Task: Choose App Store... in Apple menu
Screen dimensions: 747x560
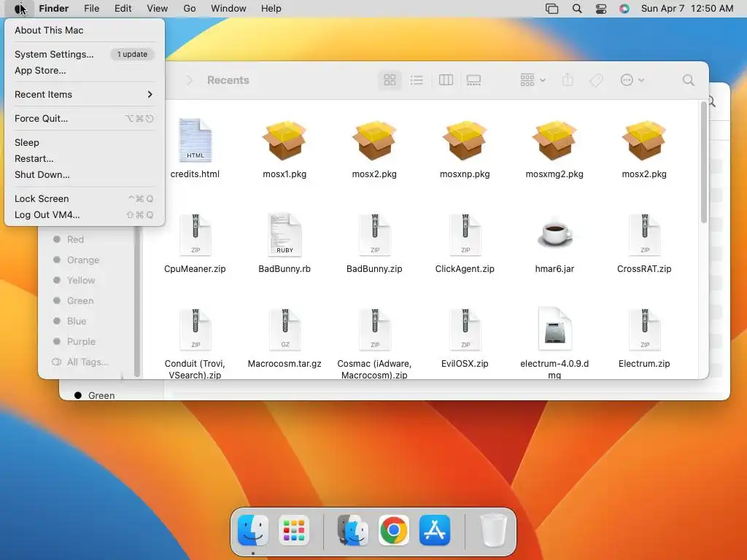Action: 85,71
